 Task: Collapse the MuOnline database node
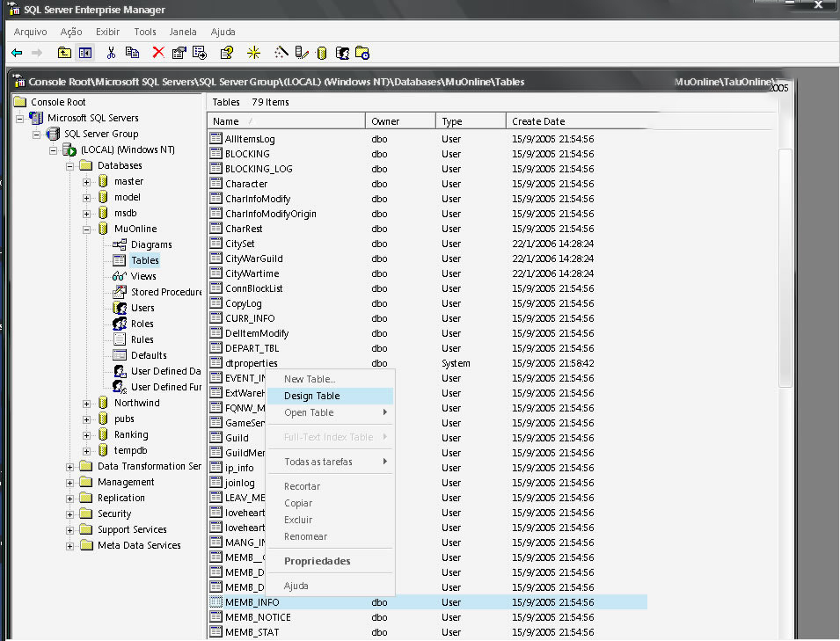[x=87, y=229]
